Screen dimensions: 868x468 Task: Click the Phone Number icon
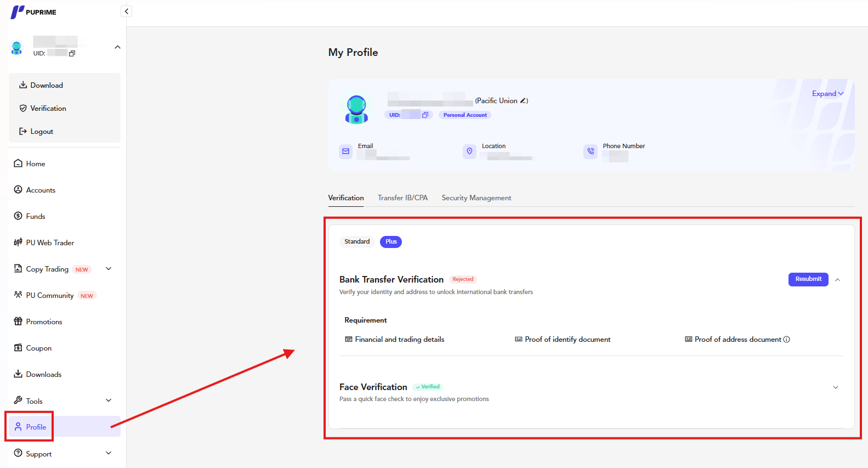coord(591,151)
